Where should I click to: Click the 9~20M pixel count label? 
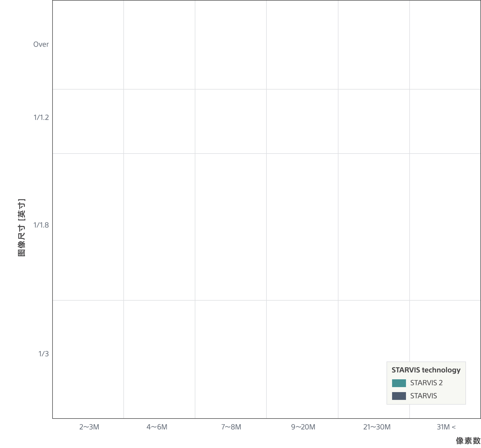click(x=303, y=427)
